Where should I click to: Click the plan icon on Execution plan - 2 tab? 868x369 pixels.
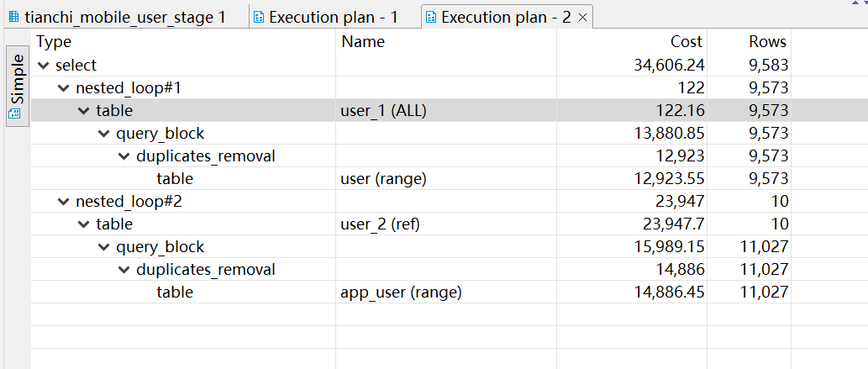430,17
